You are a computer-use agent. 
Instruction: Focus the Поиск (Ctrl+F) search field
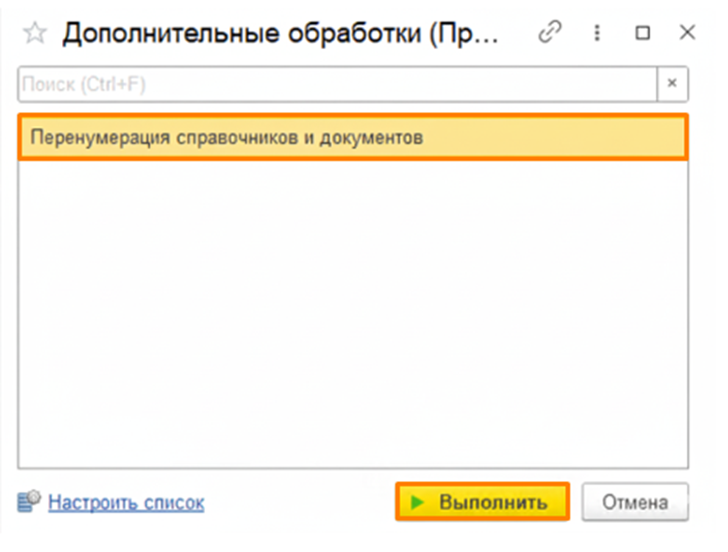[300, 84]
